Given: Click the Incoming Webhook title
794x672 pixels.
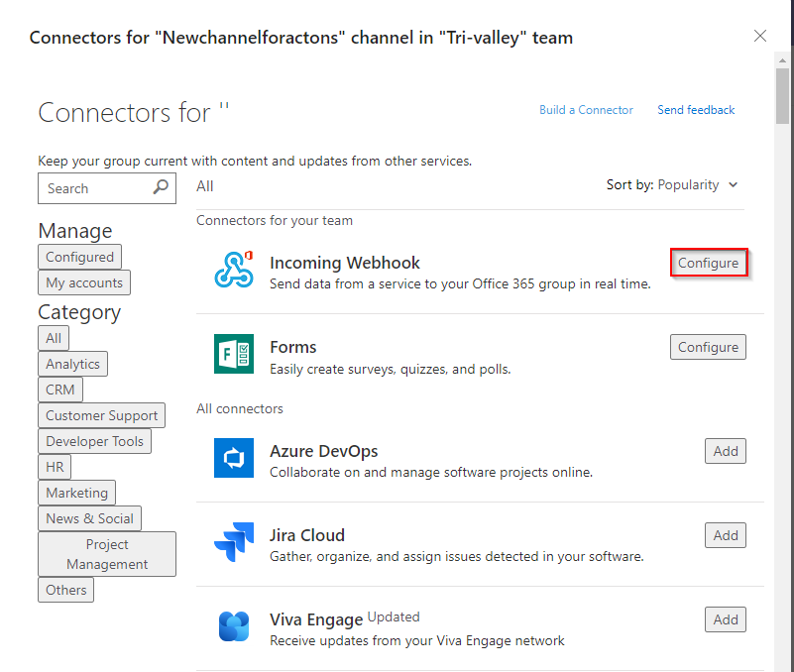Looking at the screenshot, I should point(345,263).
